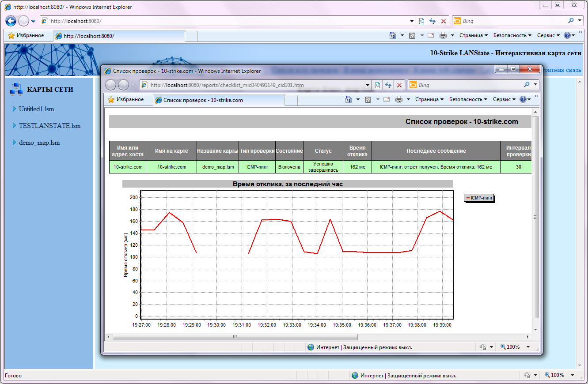Open new tab in popup window
The width and height of the screenshot is (588, 384).
point(291,100)
